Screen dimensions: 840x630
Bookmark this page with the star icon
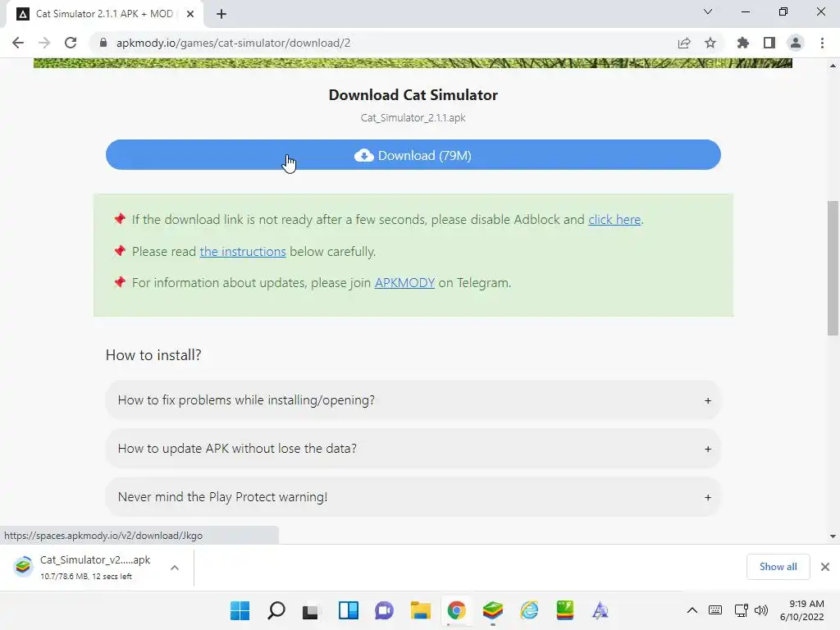pyautogui.click(x=710, y=43)
